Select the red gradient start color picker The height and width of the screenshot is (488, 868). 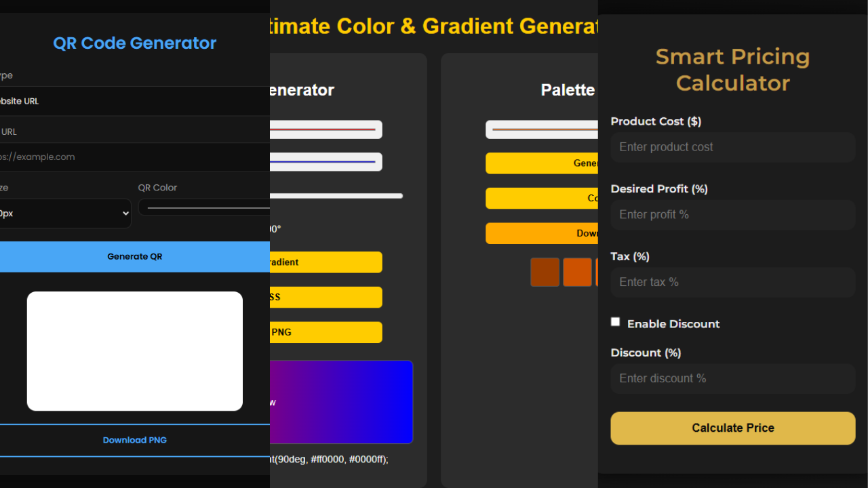click(x=325, y=129)
